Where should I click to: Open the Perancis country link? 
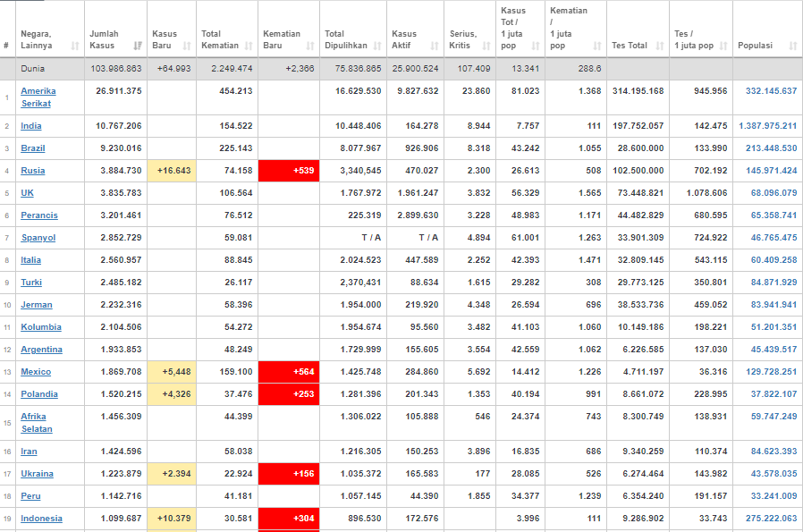pos(39,215)
